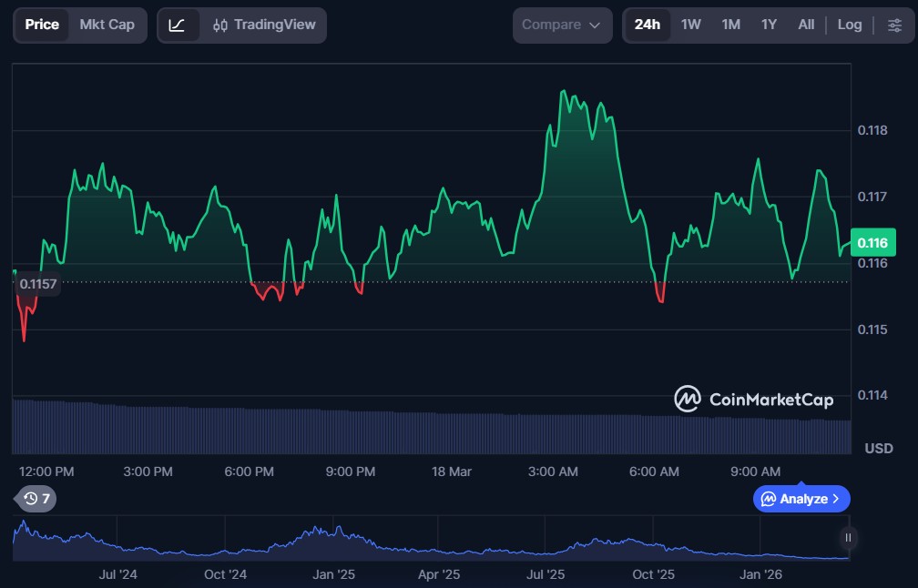Choose the 1M time range
Viewport: 918px width, 588px height.
(730, 25)
